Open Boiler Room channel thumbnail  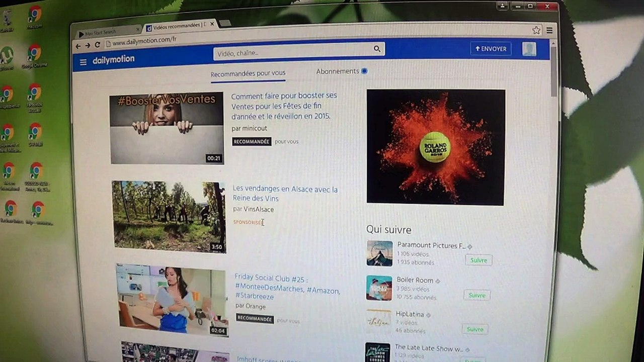point(379,288)
